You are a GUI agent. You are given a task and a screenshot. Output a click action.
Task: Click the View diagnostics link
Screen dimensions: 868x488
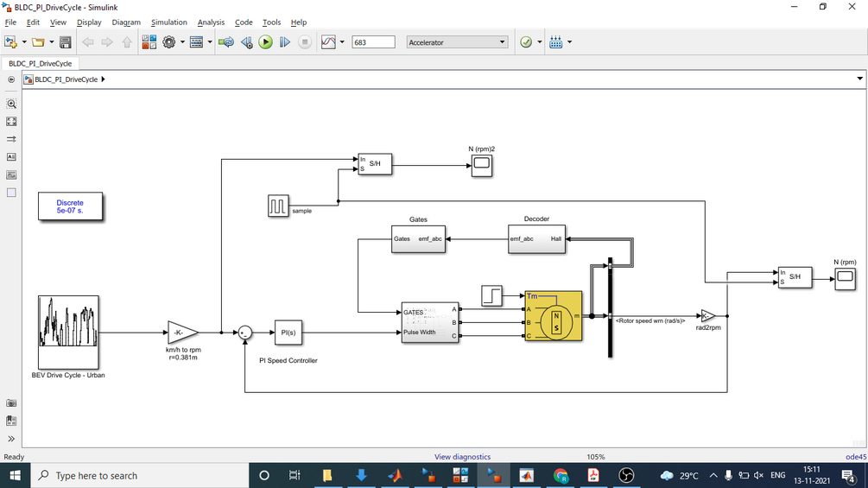click(x=462, y=457)
